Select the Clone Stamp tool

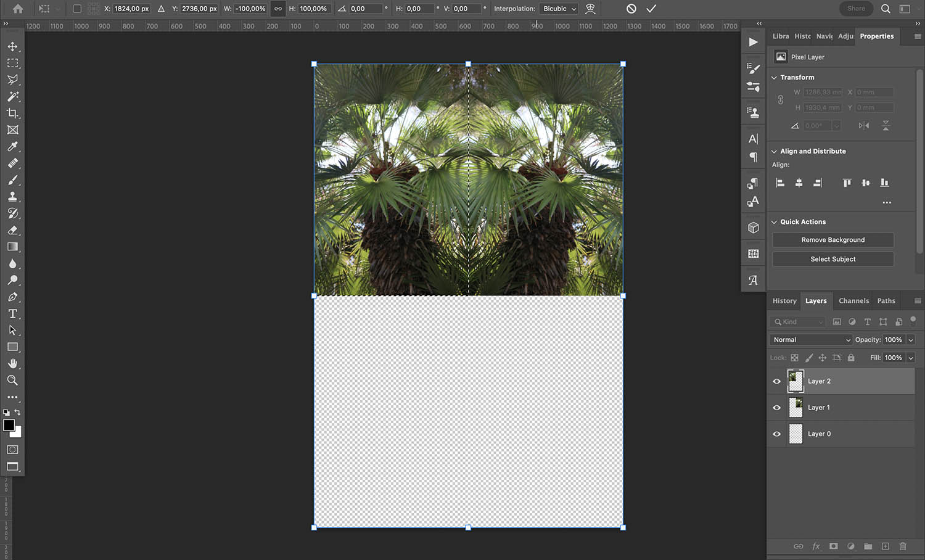13,197
